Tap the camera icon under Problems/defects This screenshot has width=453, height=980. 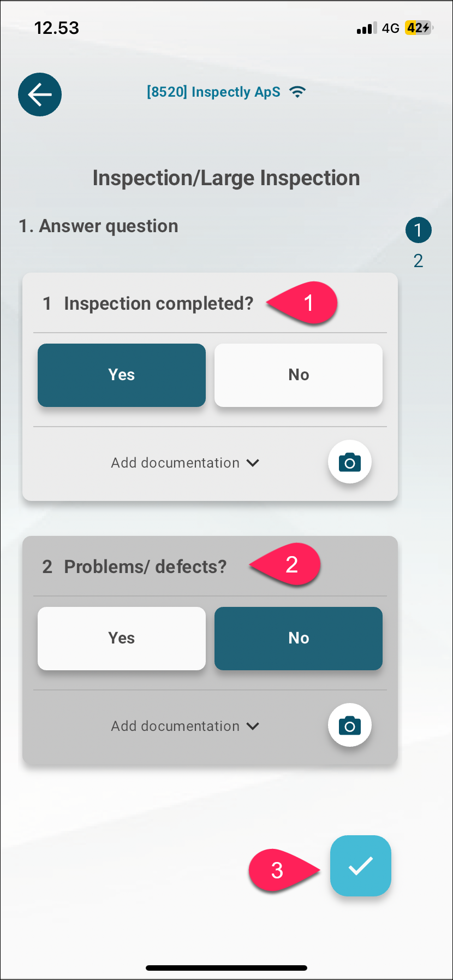[350, 725]
